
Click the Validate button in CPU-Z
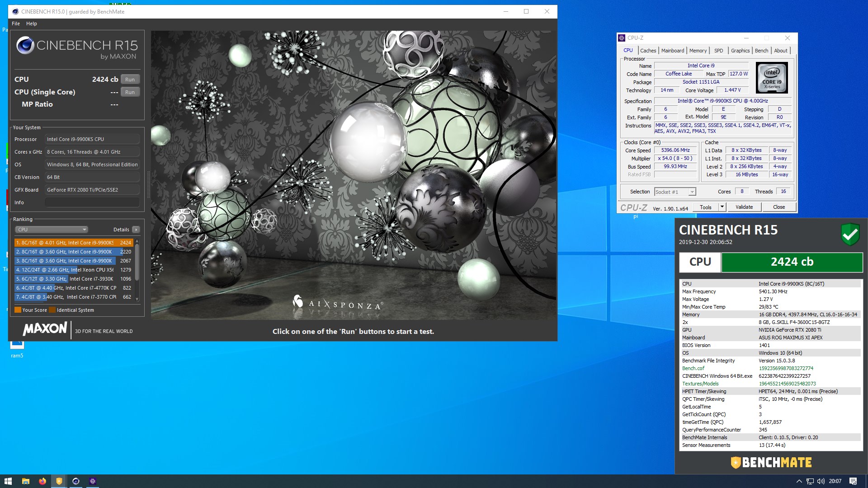pos(744,207)
